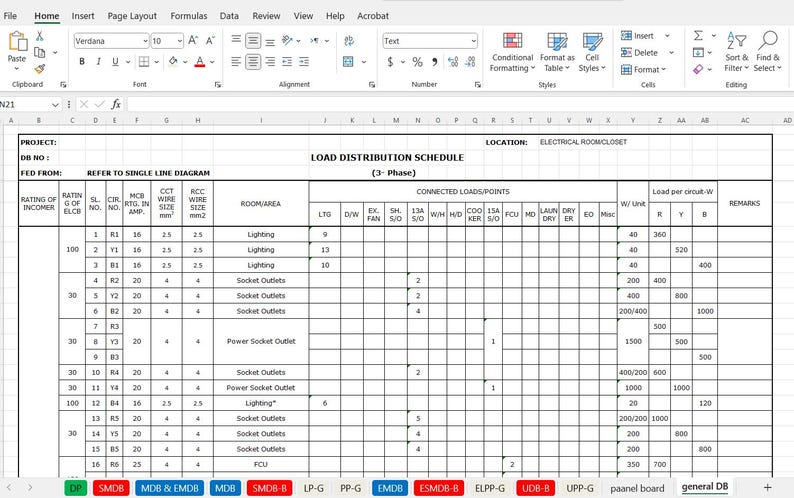The width and height of the screenshot is (794, 498).
Task: Click the Wrap Text icon
Action: (349, 41)
